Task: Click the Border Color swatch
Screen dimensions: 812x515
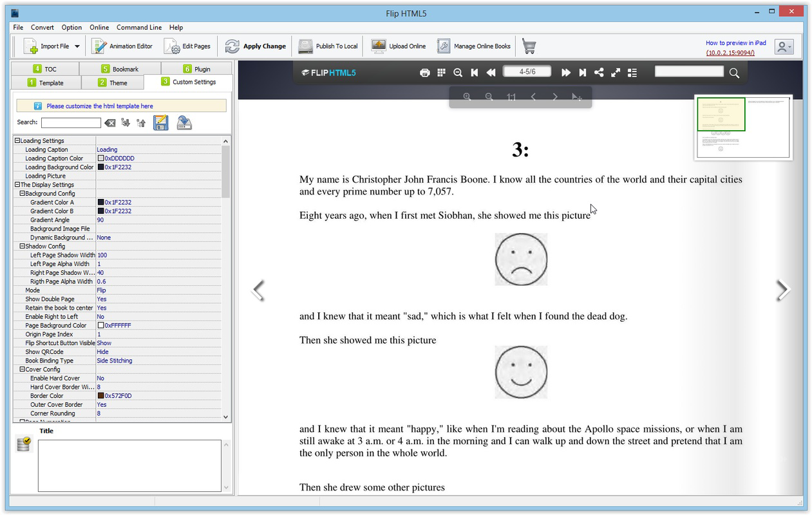Action: pos(100,396)
